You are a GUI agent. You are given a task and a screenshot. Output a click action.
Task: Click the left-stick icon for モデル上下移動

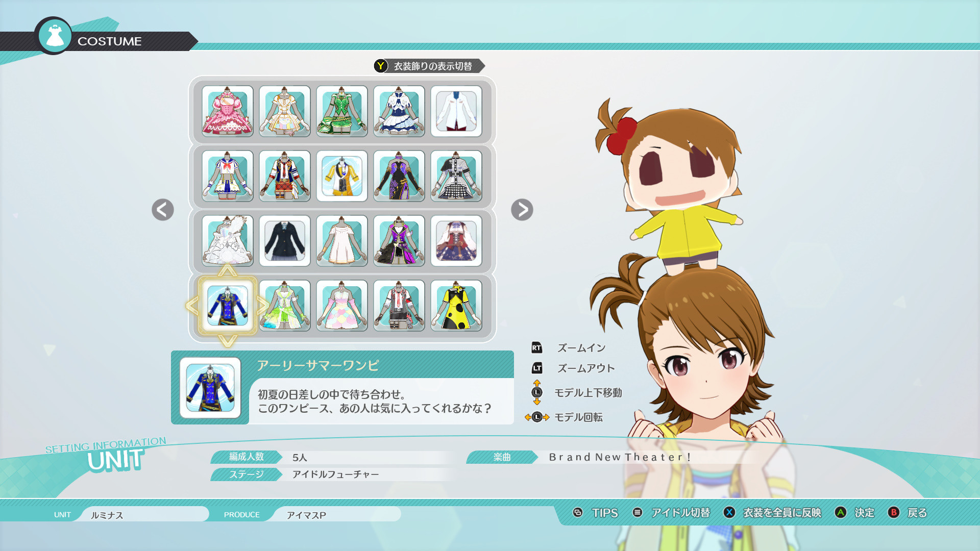[x=536, y=393]
